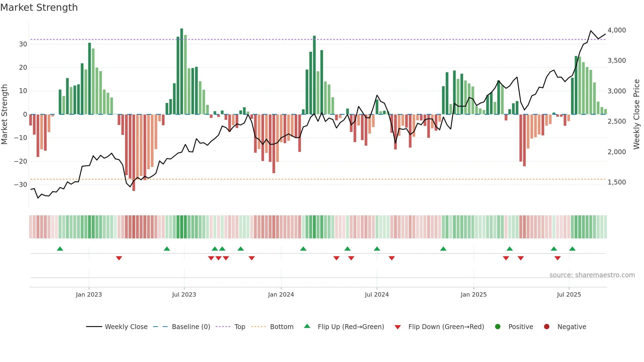Viewport: 644px width, 362px height.
Task: Click the green Flip Up triangle in legend
Action: click(x=307, y=326)
